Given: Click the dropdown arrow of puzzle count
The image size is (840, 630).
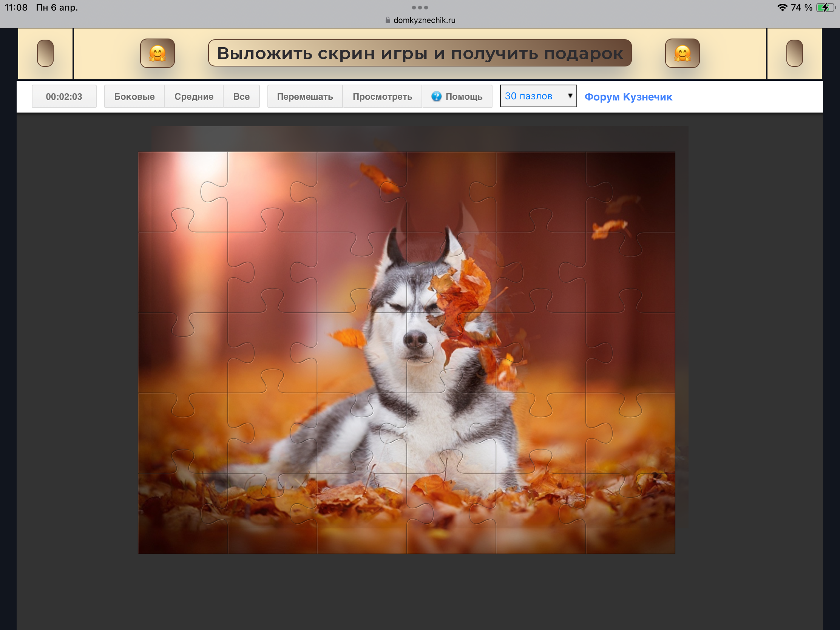Looking at the screenshot, I should (x=570, y=96).
